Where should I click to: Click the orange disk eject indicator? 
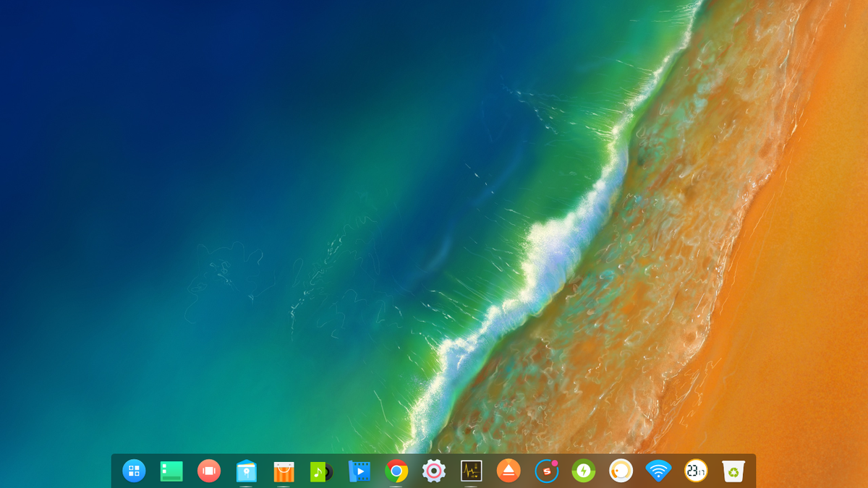pyautogui.click(x=509, y=471)
